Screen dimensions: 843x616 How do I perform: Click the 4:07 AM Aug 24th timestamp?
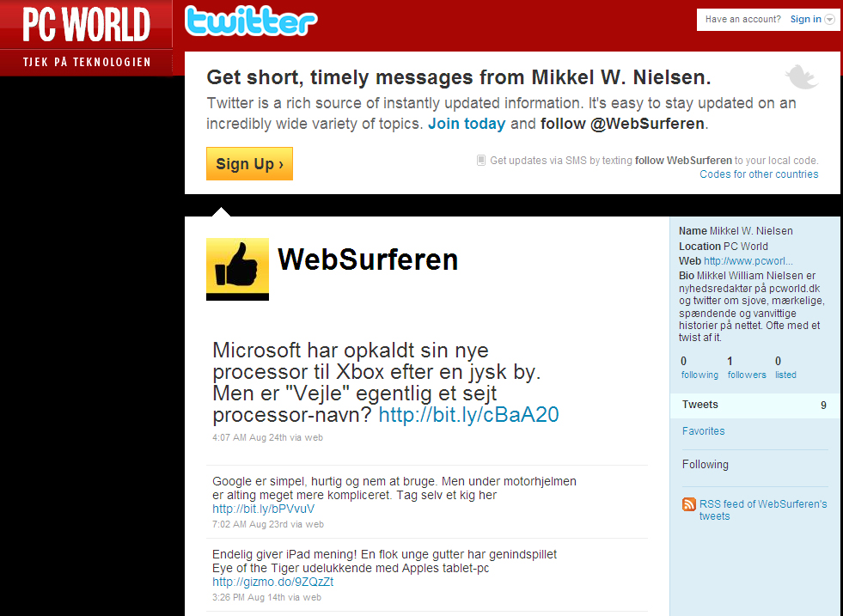(x=249, y=437)
